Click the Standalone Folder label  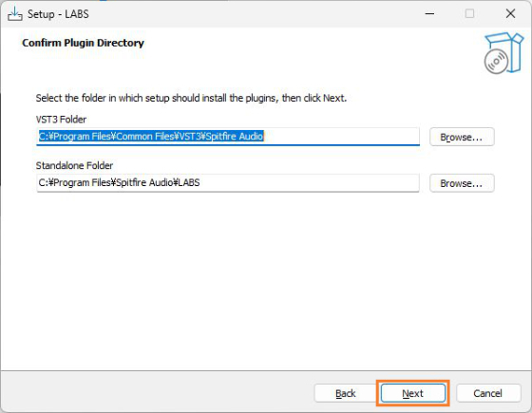74,166
